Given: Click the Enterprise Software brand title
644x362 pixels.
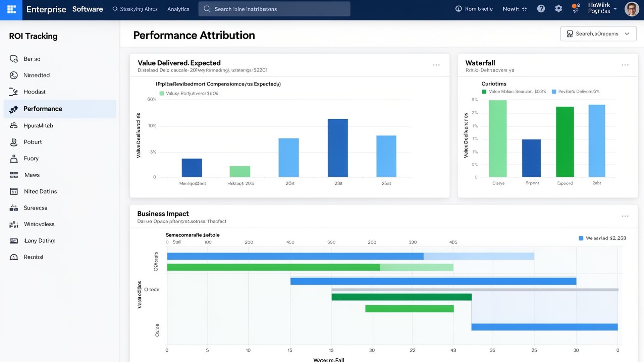Looking at the screenshot, I should pyautogui.click(x=64, y=9).
